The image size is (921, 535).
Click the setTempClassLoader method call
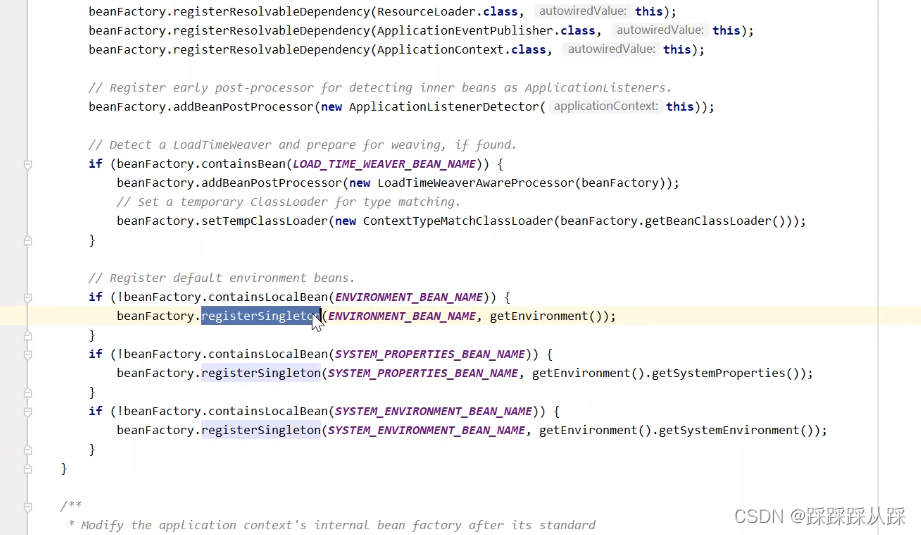pyautogui.click(x=264, y=221)
